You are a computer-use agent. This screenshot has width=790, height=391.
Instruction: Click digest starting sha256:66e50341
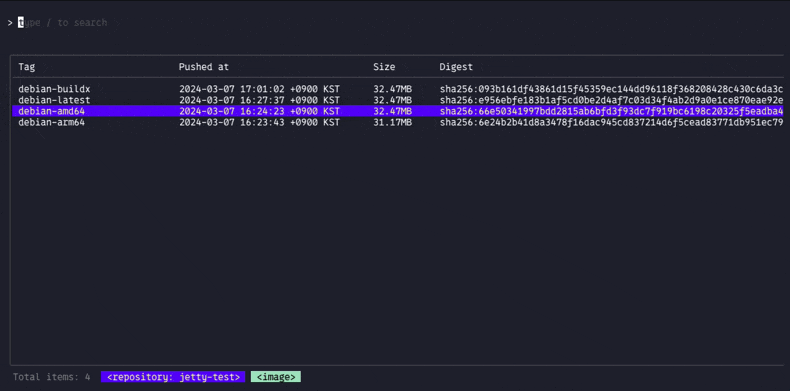pos(611,111)
